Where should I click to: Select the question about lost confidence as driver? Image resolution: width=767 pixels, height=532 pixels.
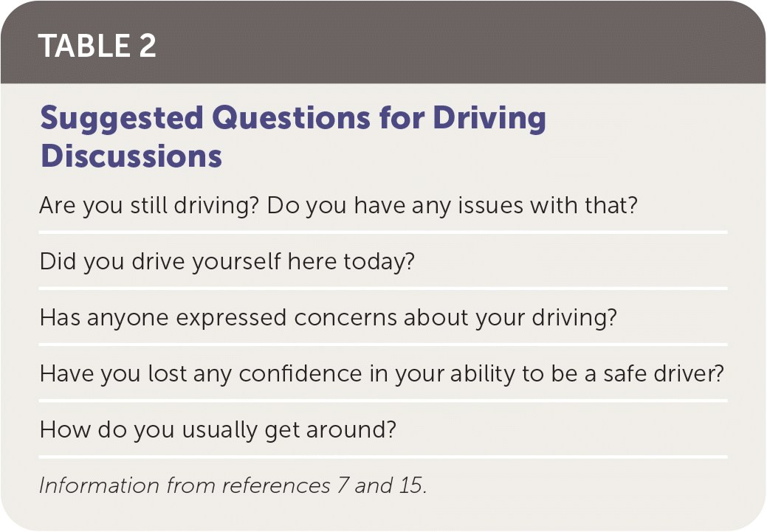pos(380,373)
